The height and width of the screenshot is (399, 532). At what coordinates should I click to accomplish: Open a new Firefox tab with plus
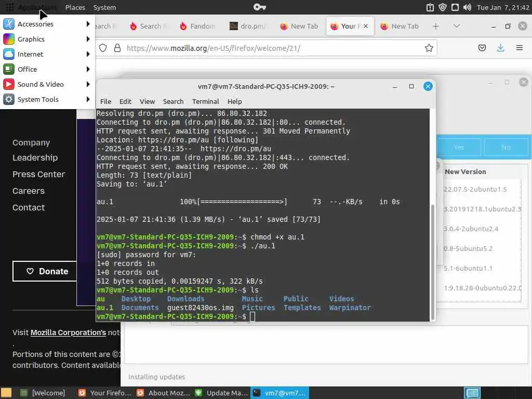click(436, 26)
